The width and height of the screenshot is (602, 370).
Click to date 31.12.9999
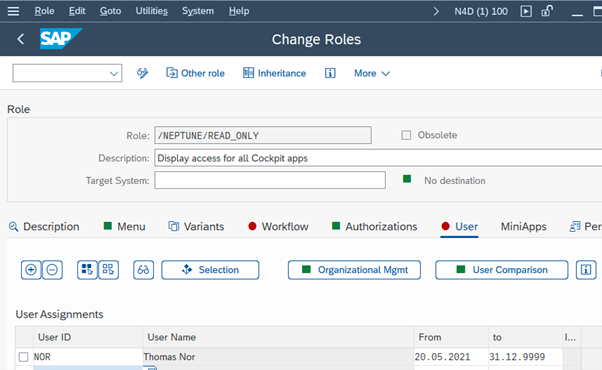tap(526, 357)
